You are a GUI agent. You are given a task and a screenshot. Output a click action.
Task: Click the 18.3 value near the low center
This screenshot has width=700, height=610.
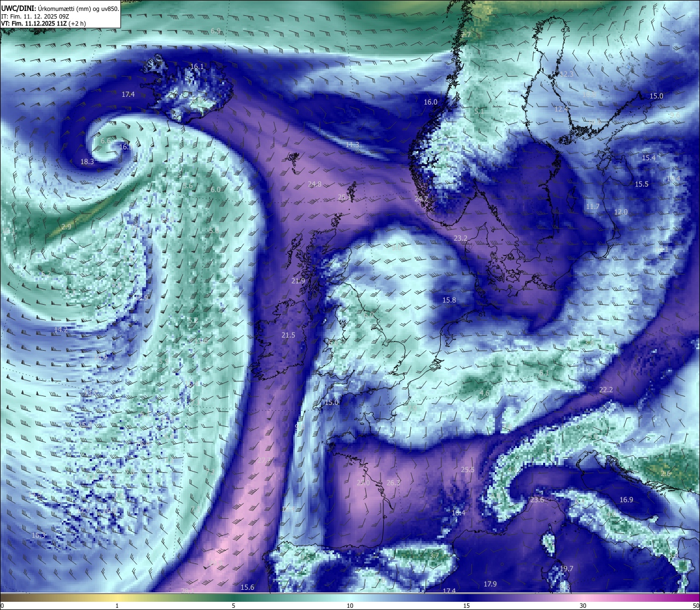(x=87, y=162)
